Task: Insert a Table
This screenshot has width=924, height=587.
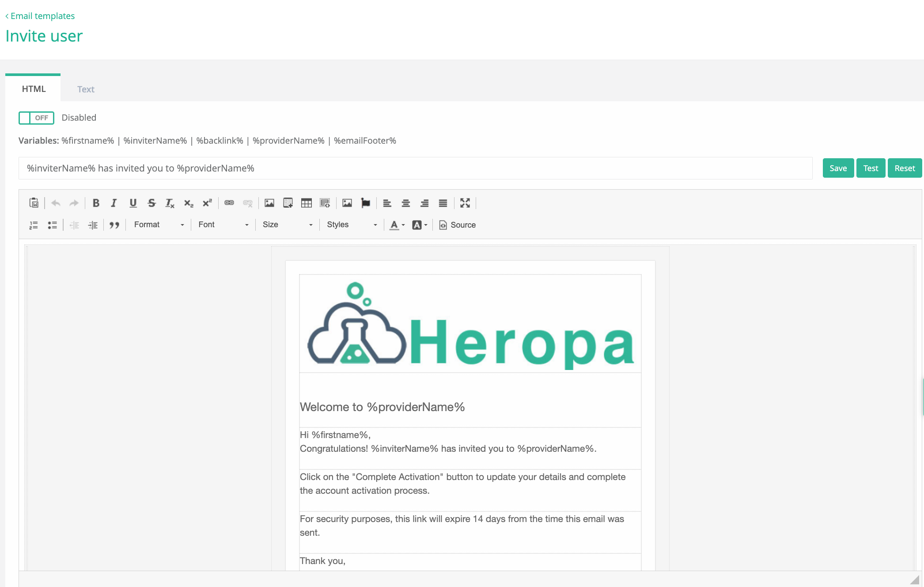Action: point(307,203)
